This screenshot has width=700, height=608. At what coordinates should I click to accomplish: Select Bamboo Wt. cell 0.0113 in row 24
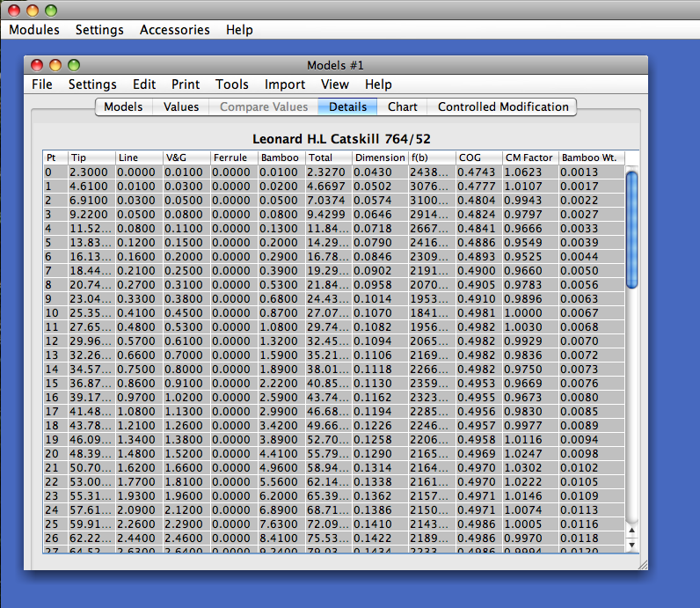[592, 509]
